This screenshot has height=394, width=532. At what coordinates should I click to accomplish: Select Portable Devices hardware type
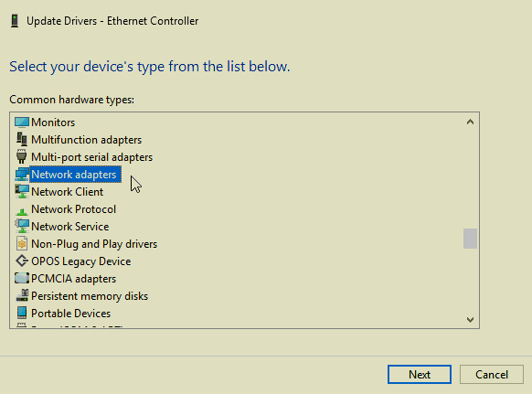[70, 314]
